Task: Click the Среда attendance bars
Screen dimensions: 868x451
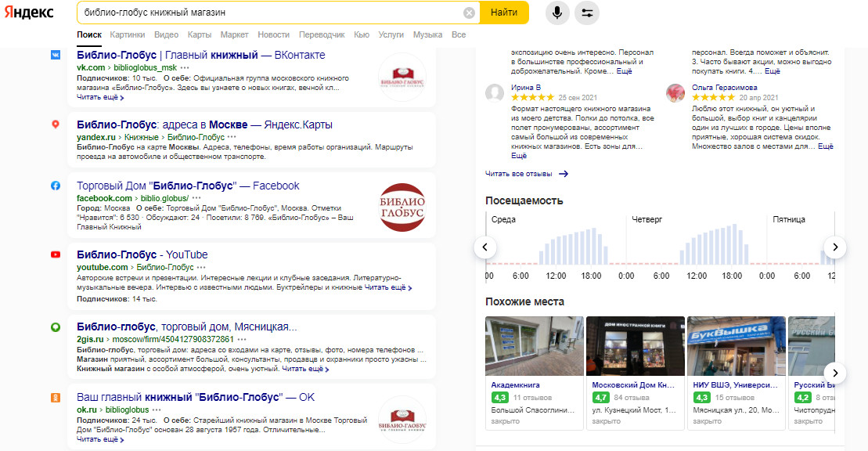Action: coord(574,246)
